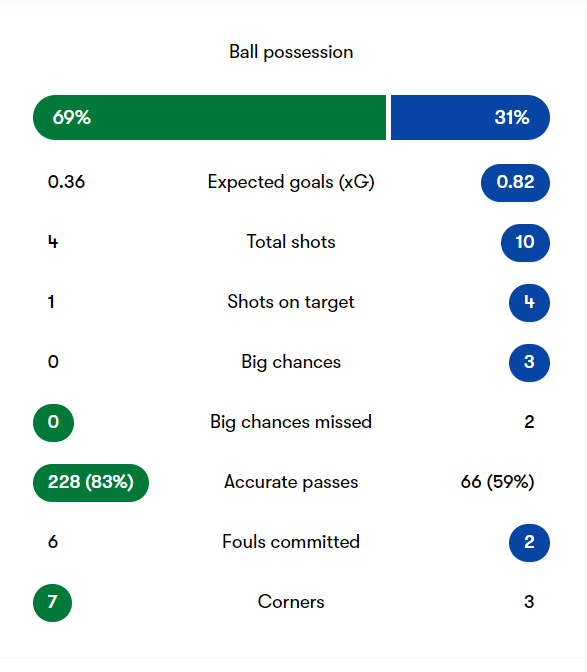This screenshot has width=587, height=672.
Task: Click the green 69% possession bar
Action: pyautogui.click(x=210, y=117)
